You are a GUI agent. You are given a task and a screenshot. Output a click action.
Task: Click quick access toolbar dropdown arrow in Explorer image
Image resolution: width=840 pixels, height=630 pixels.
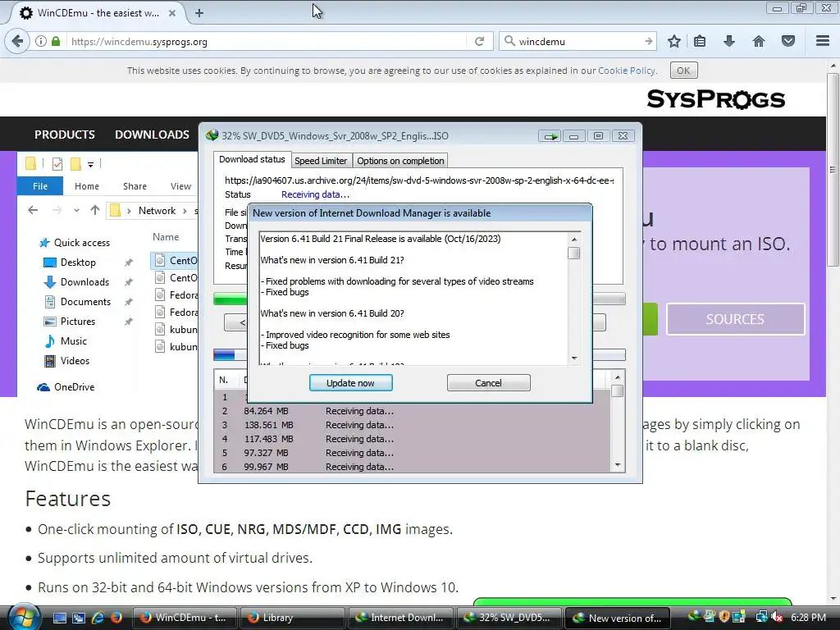click(90, 164)
